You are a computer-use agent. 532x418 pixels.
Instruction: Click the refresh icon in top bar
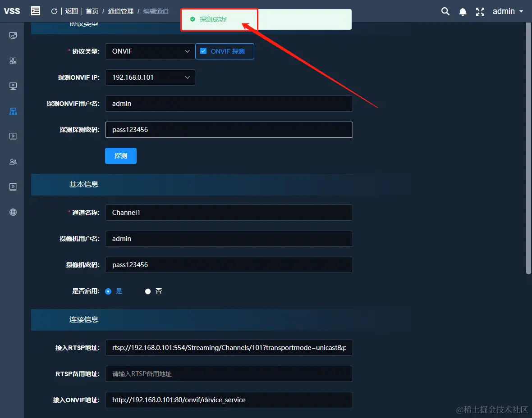point(54,11)
